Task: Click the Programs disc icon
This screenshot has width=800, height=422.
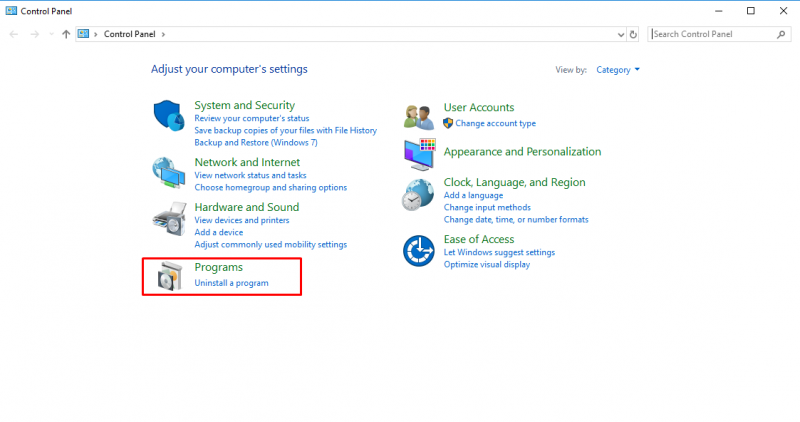Action: pyautogui.click(x=169, y=277)
